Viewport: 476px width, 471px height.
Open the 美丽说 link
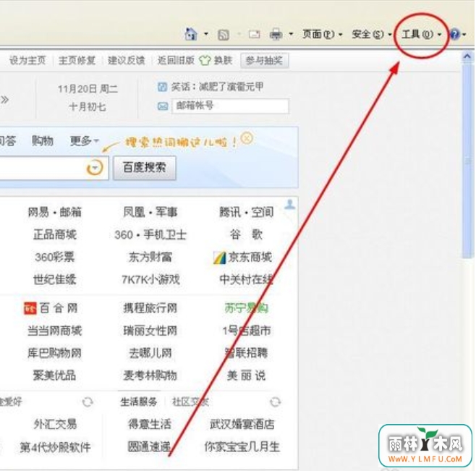click(x=246, y=375)
